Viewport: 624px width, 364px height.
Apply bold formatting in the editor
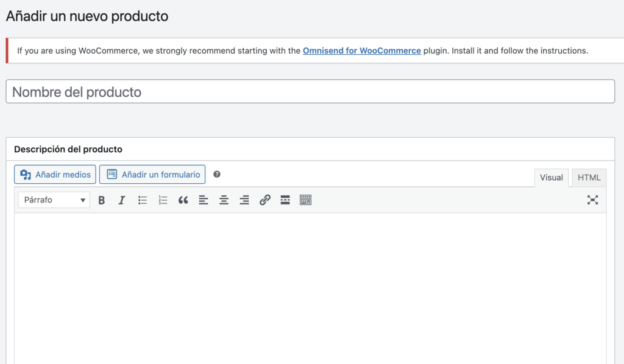coord(101,200)
